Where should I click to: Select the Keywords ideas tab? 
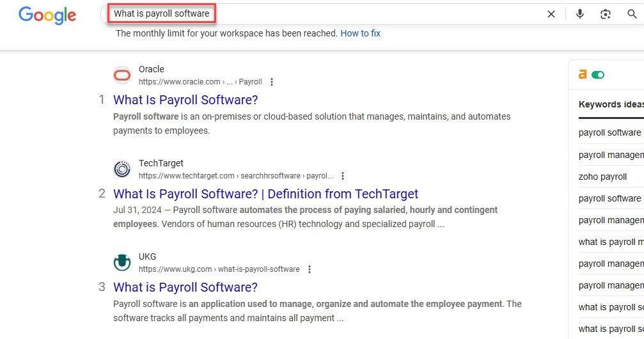point(611,104)
